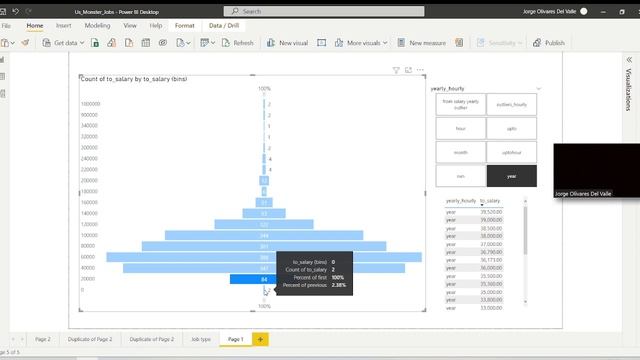640x360 pixels.
Task: Toggle the slicer tile right of 'month'
Action: (x=511, y=153)
